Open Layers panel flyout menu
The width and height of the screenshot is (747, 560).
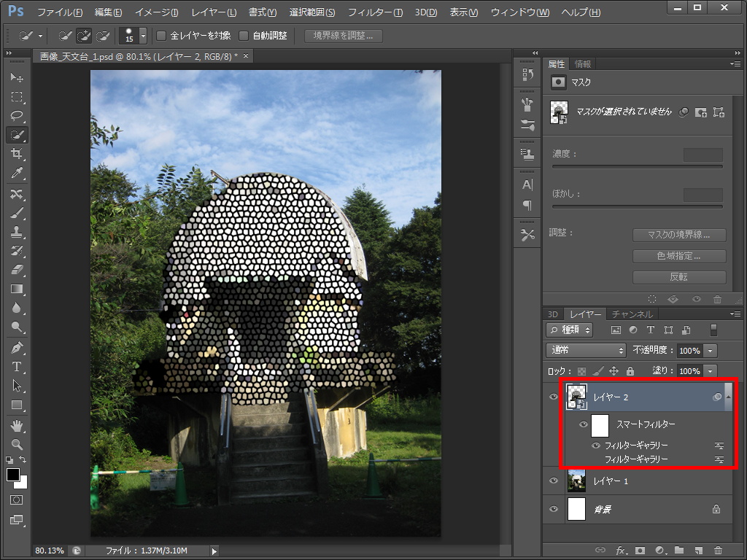pos(736,314)
